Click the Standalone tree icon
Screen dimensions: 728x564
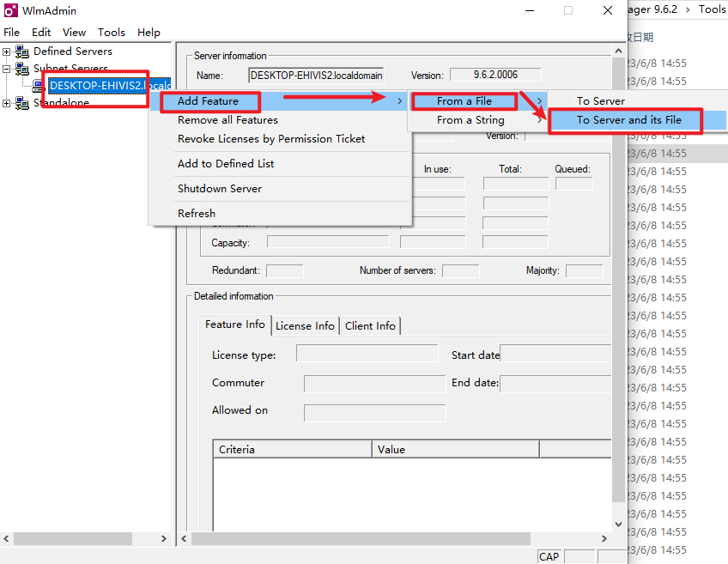pos(21,103)
